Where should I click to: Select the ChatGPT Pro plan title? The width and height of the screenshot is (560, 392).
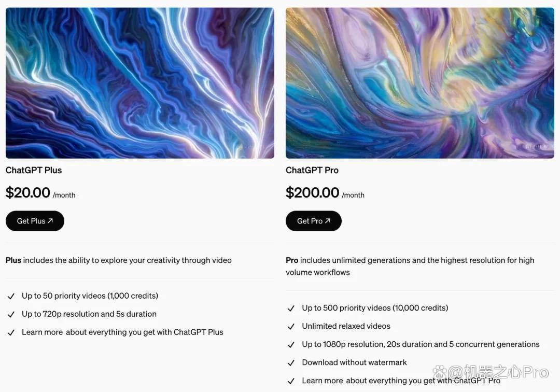click(x=312, y=170)
